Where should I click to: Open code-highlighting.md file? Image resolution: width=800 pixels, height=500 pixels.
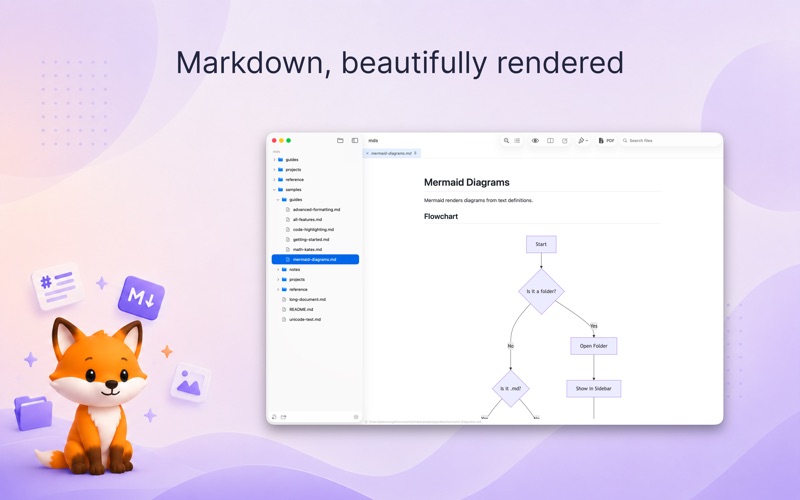point(313,230)
